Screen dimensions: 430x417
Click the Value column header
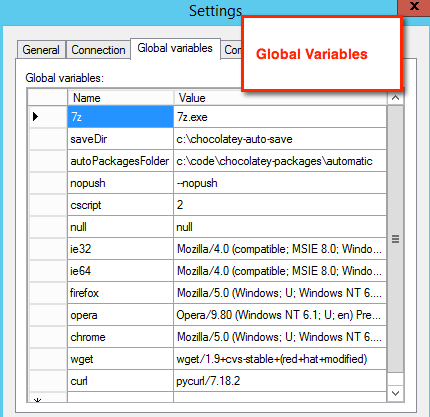(x=280, y=98)
